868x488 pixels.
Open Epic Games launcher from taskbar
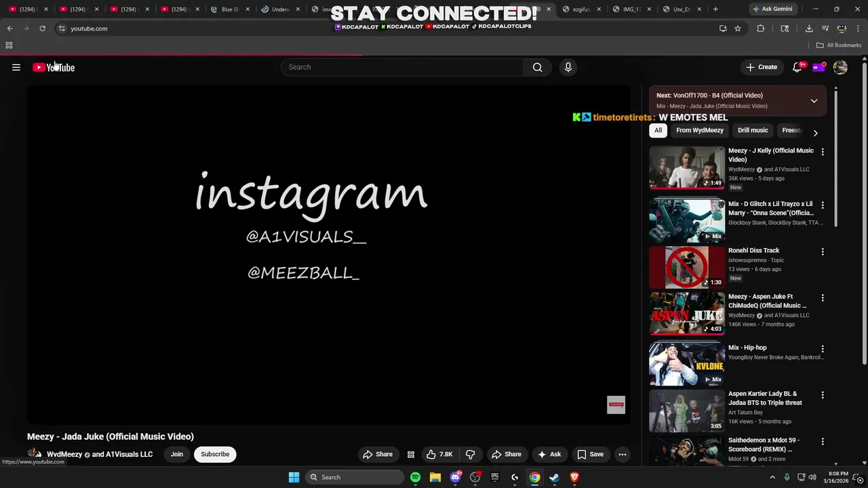point(495,477)
